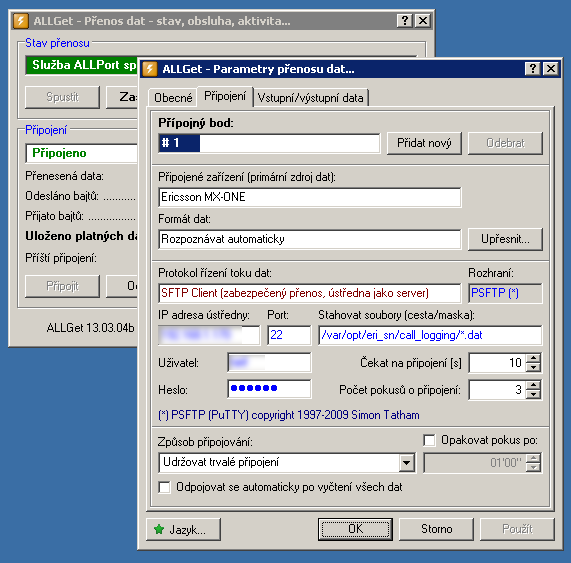Screen dimensions: 571x563
Task: Click the ALLGet lightning icon in Parametry title bar
Action: (x=150, y=69)
